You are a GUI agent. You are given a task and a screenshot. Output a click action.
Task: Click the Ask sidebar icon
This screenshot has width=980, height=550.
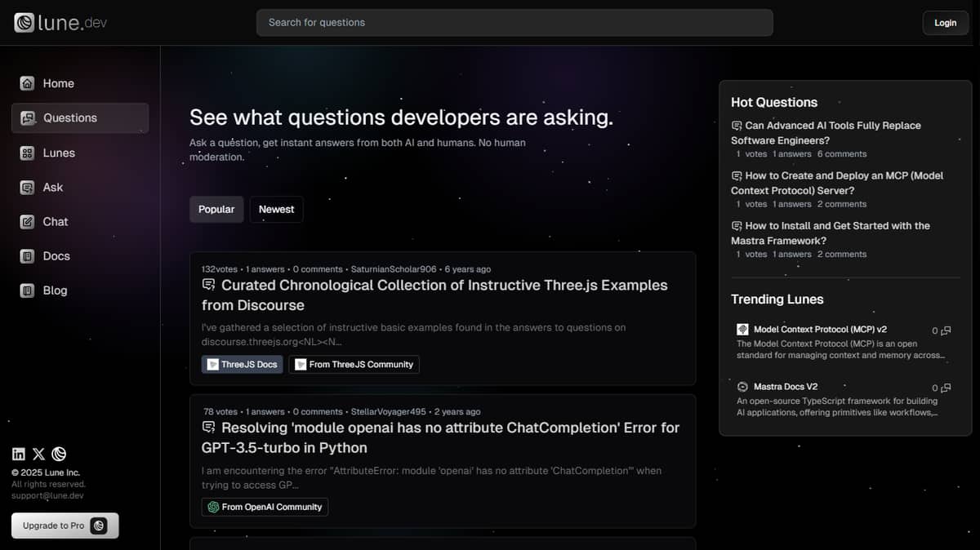27,187
